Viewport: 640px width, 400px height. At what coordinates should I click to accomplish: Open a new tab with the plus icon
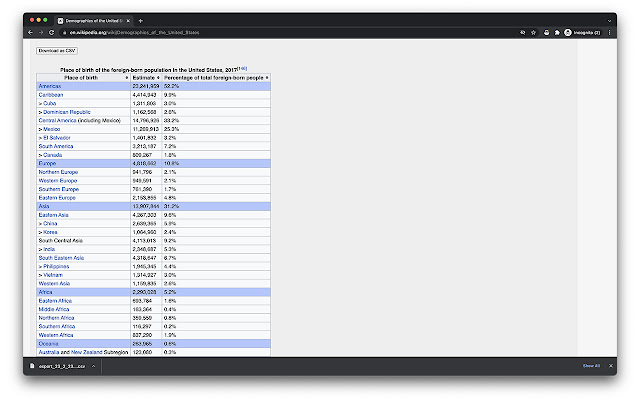(140, 20)
